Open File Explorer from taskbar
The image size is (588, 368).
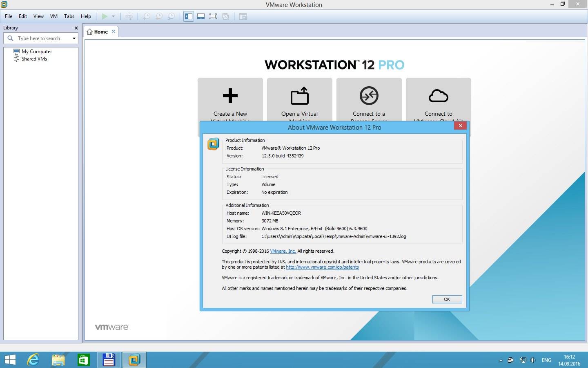pyautogui.click(x=58, y=360)
